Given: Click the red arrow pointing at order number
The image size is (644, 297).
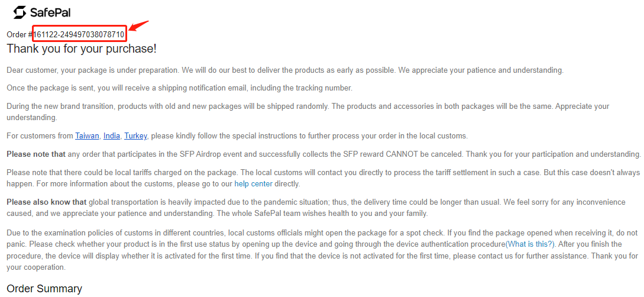Looking at the screenshot, I should [x=139, y=26].
